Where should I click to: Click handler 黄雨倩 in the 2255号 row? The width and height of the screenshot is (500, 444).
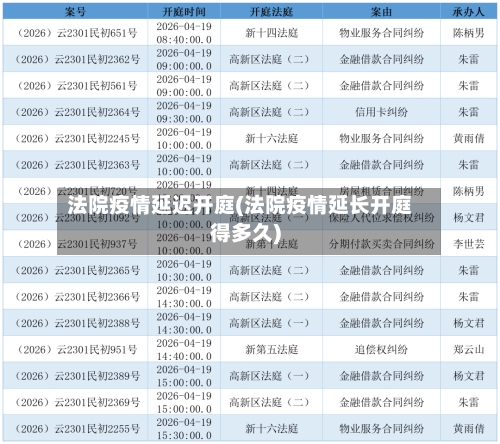tap(468, 429)
